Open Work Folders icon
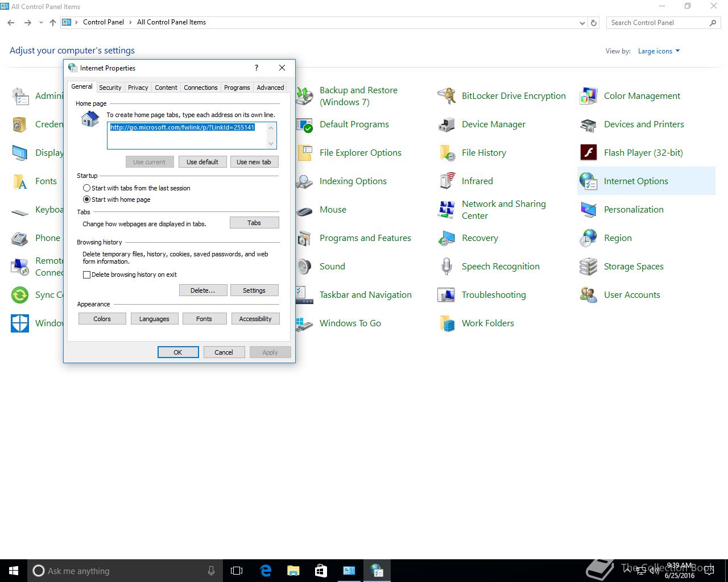Image resolution: width=728 pixels, height=582 pixels. coord(446,323)
